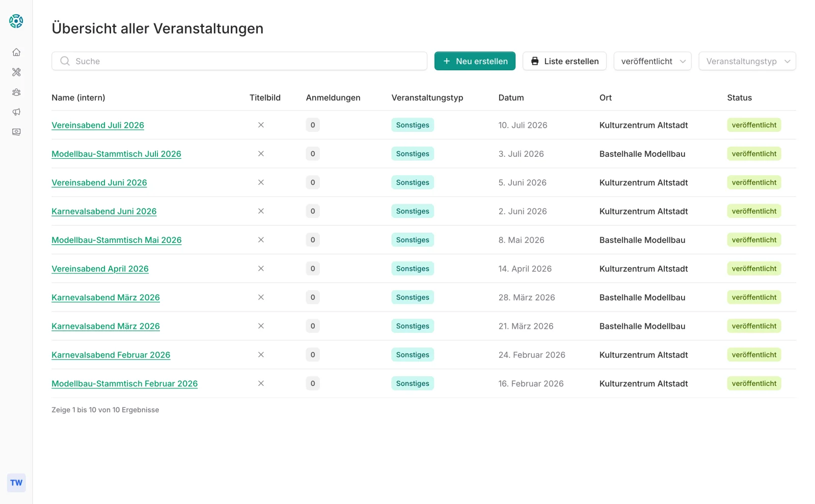Open the TW user avatar

coord(16,483)
